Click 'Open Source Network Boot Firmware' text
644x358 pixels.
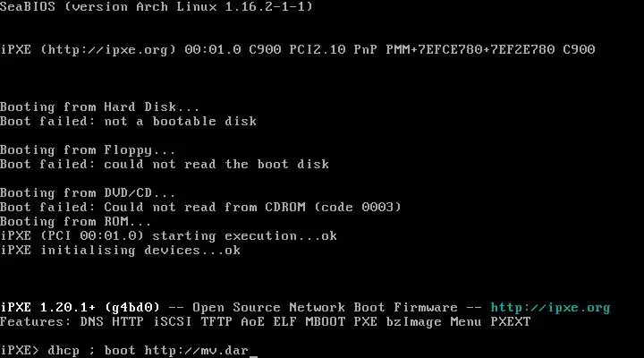pyautogui.click(x=325, y=308)
